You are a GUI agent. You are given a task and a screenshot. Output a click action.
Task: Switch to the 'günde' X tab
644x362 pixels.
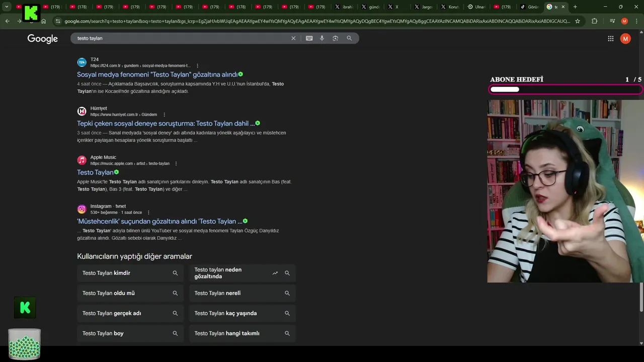[x=371, y=7]
